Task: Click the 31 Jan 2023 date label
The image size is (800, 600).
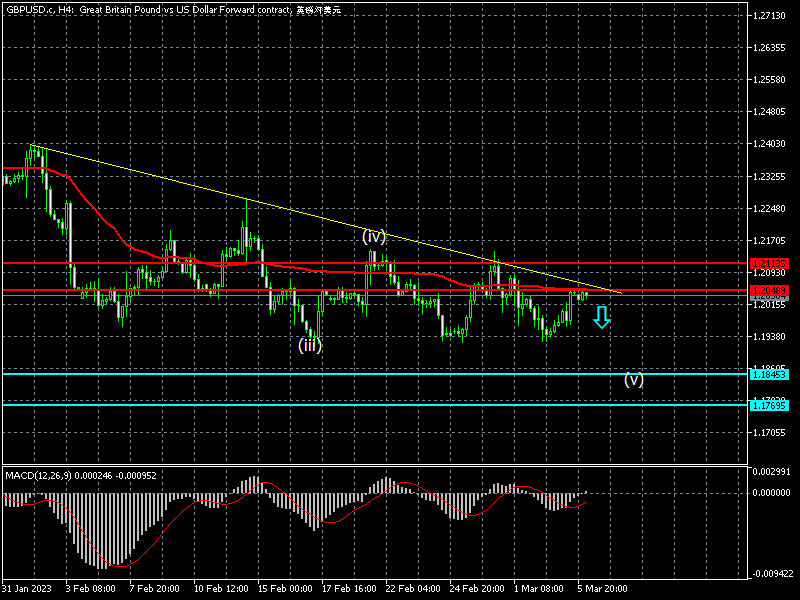Action: (x=26, y=589)
